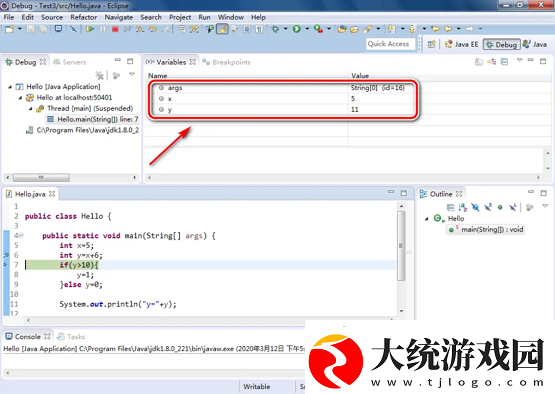Image resolution: width=555 pixels, height=394 pixels.
Task: Open the Navigate menu
Action: 119,17
